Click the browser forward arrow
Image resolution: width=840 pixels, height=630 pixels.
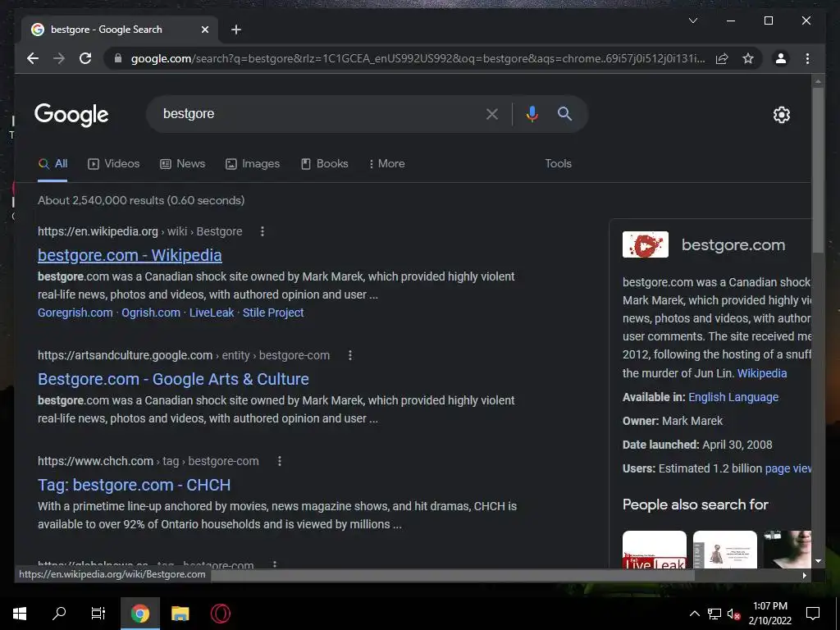click(x=59, y=58)
